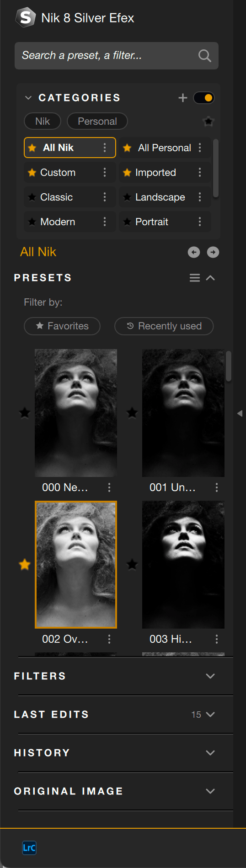246x868 pixels.
Task: Click the presets list scrollbar
Action: (x=229, y=366)
